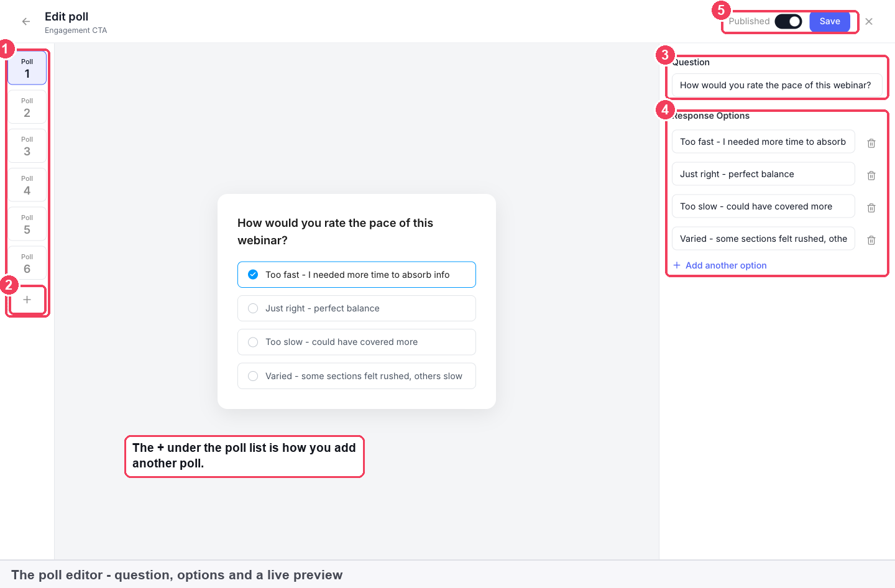Add a new poll with plus icon
This screenshot has width=895, height=588.
(27, 300)
